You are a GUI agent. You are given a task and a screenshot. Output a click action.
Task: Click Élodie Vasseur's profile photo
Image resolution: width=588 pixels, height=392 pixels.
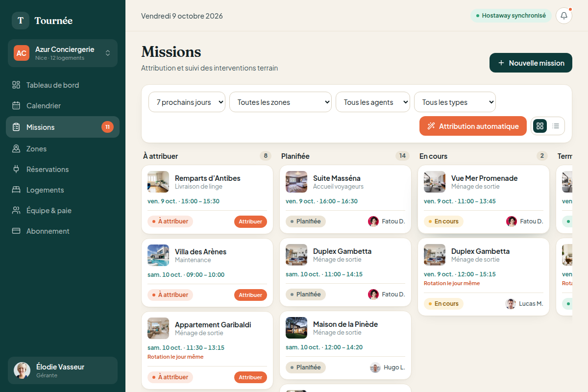[x=22, y=370]
